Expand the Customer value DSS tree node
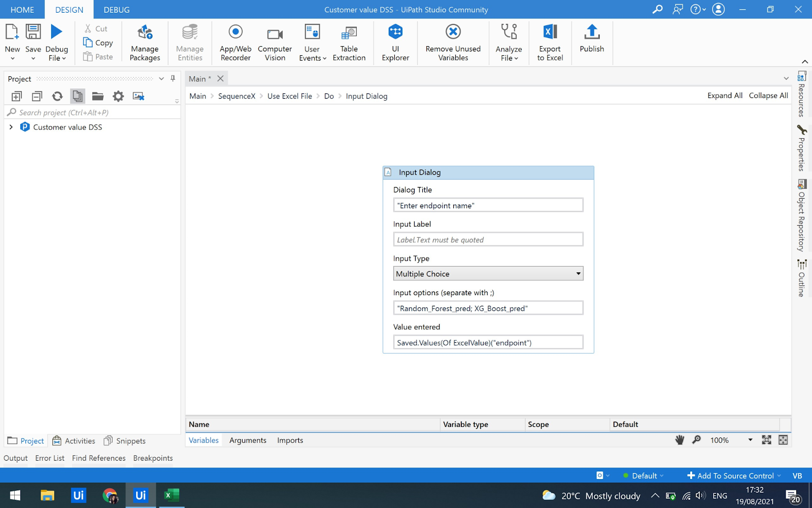 coord(11,127)
